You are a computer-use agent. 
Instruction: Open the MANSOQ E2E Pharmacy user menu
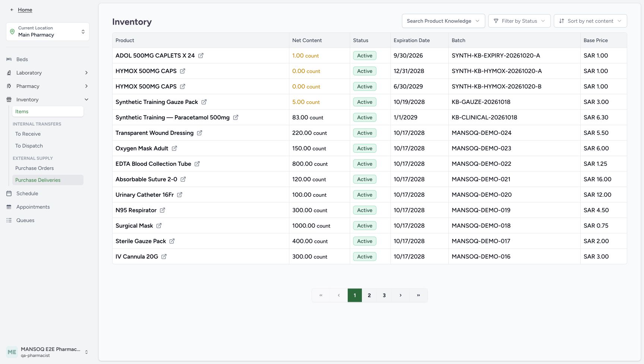48,352
